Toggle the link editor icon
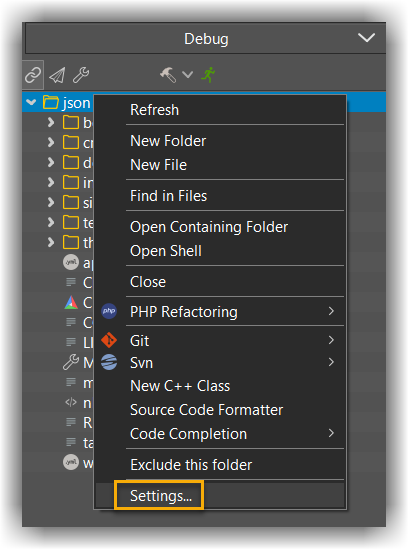This screenshot has width=409, height=550. pyautogui.click(x=33, y=75)
